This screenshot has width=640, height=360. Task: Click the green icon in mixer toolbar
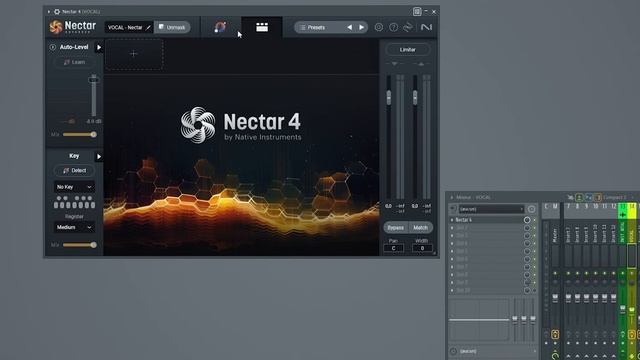pos(579,197)
